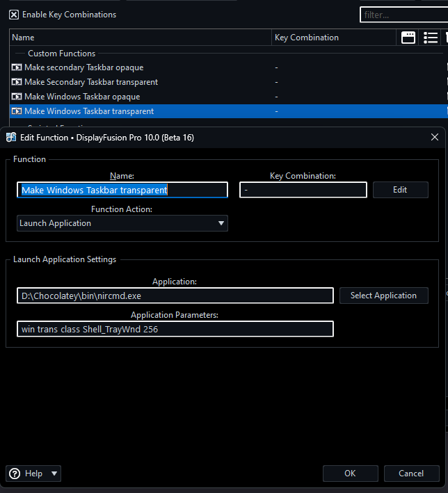Click the question mark Help icon
The height and width of the screenshot is (493, 448).
(x=15, y=474)
